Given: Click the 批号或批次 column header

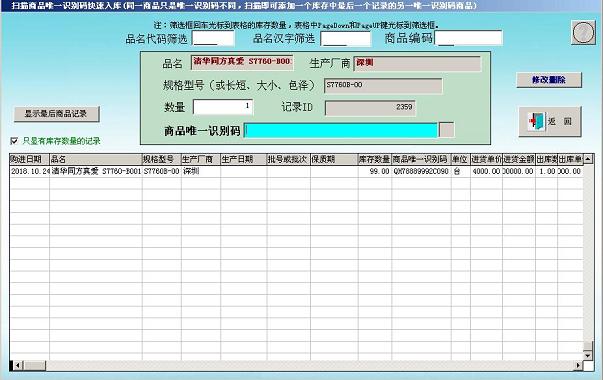Looking at the screenshot, I should tap(289, 159).
